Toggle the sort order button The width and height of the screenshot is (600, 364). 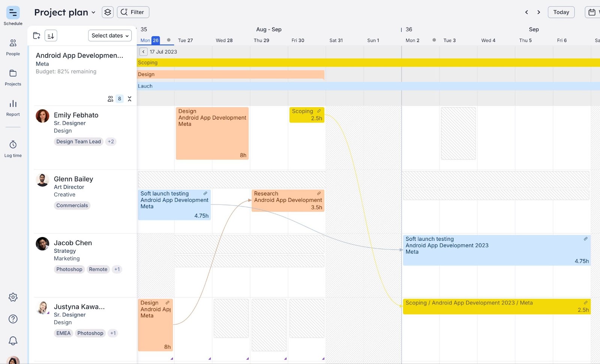point(51,36)
